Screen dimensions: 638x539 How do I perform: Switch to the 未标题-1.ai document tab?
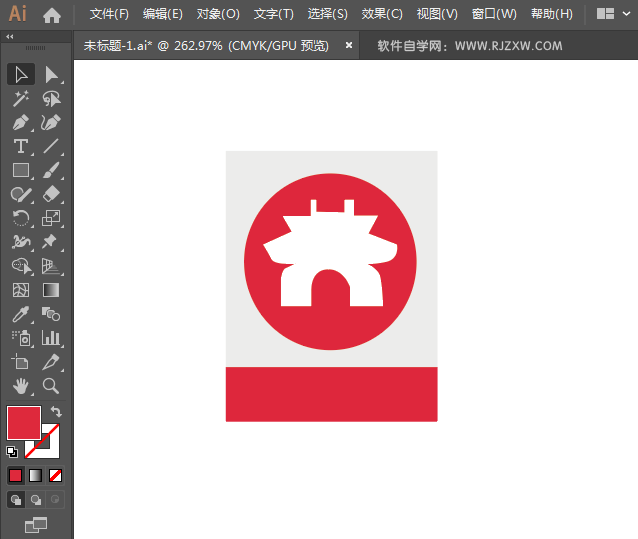pos(206,46)
